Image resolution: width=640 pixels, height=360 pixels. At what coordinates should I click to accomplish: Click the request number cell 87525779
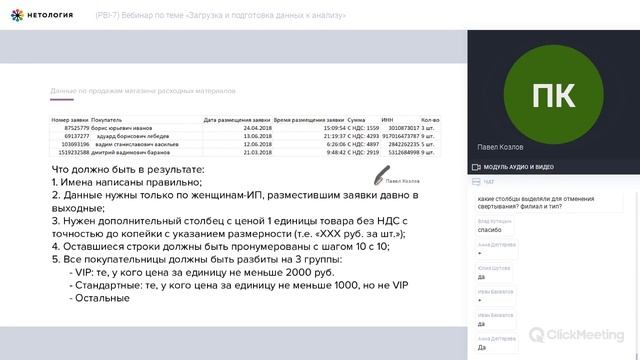[x=77, y=128]
